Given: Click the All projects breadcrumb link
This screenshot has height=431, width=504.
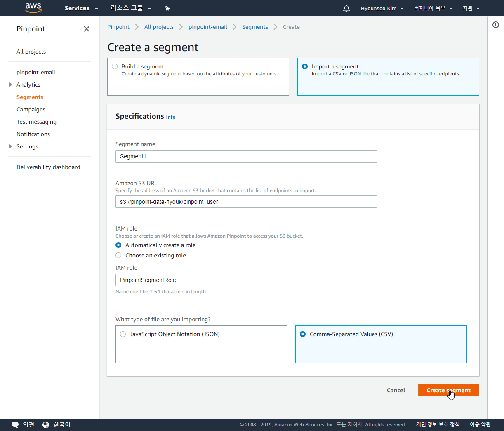Looking at the screenshot, I should click(159, 27).
